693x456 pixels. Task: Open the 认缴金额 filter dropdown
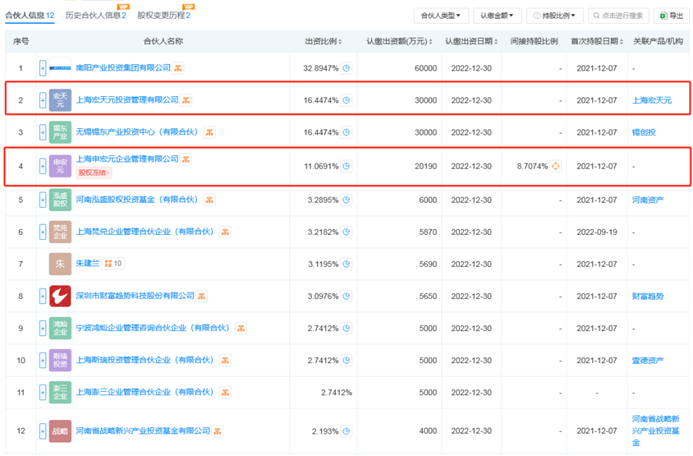497,15
